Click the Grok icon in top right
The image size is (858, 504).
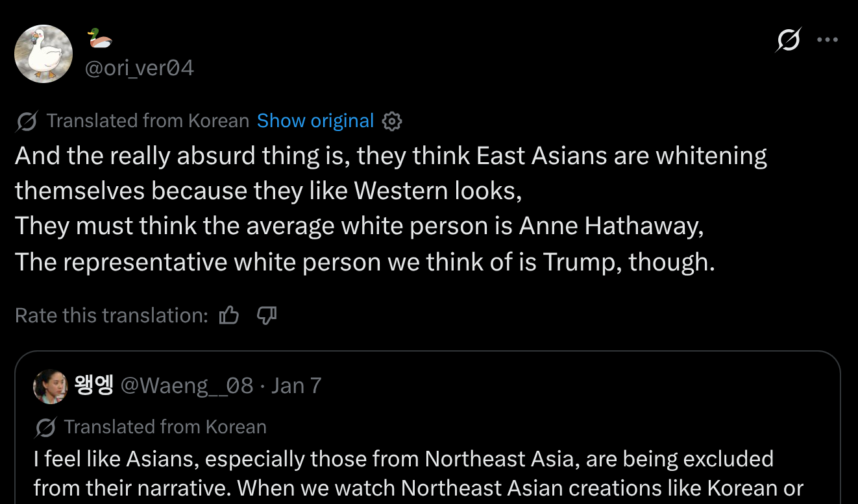(789, 40)
